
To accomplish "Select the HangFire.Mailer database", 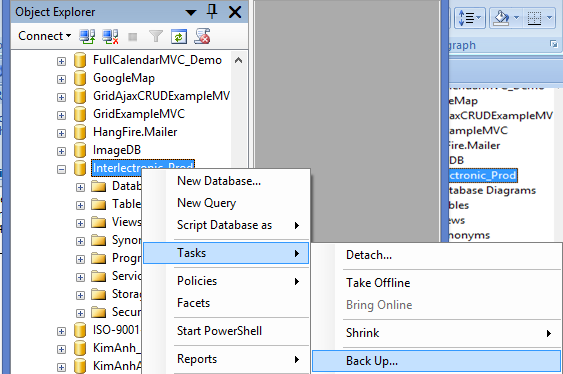I will (135, 132).
